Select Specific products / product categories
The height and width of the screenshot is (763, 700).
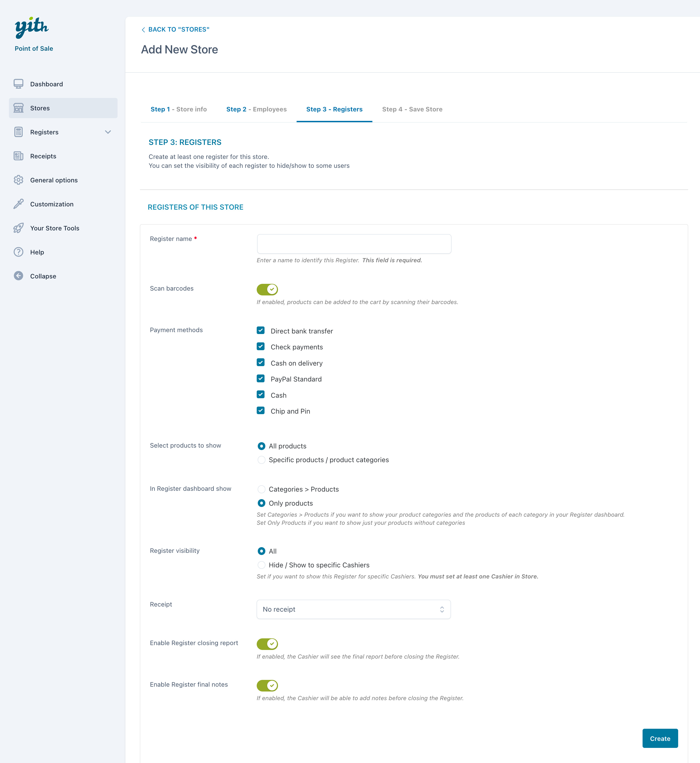pos(261,460)
